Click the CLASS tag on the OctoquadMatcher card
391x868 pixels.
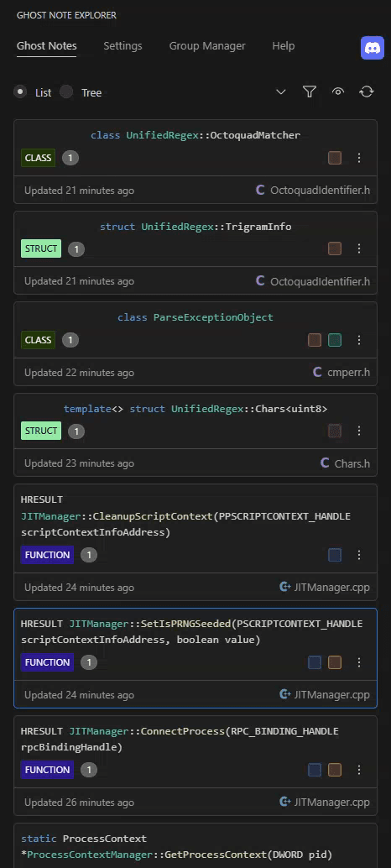(x=38, y=158)
